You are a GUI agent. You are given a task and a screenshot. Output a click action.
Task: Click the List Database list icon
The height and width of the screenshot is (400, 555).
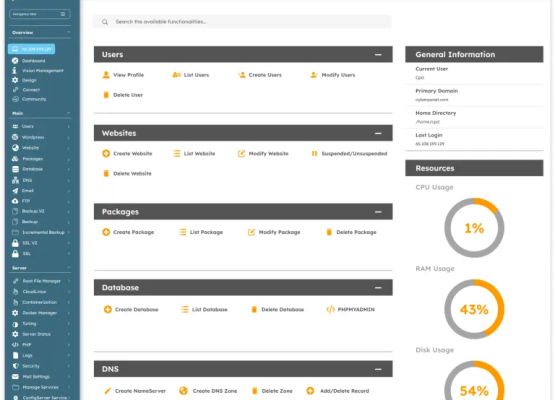point(184,309)
